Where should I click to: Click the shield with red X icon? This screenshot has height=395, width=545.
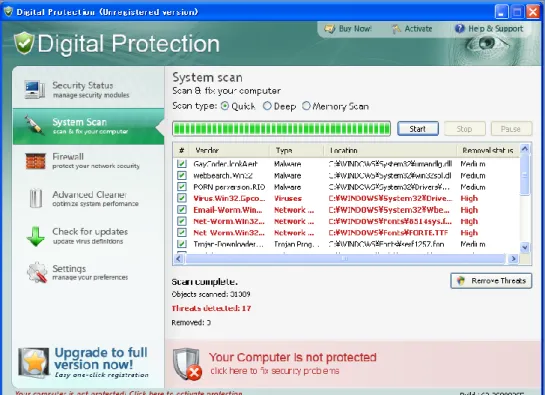(187, 364)
